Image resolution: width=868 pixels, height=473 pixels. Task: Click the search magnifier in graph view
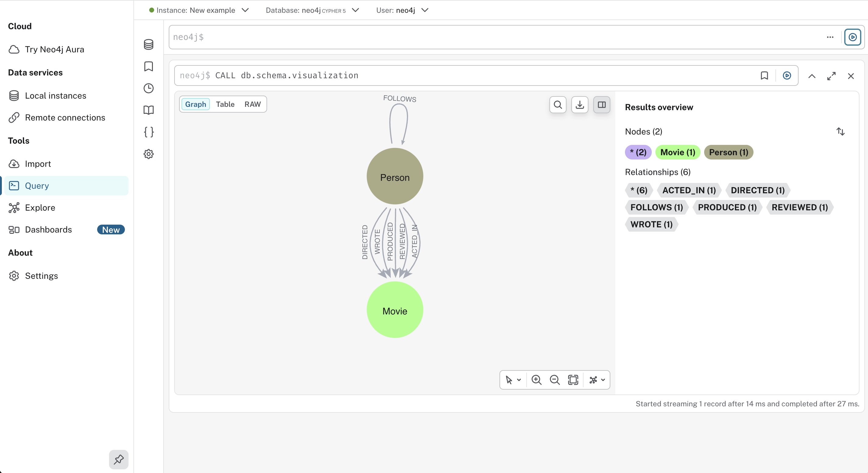(558, 105)
